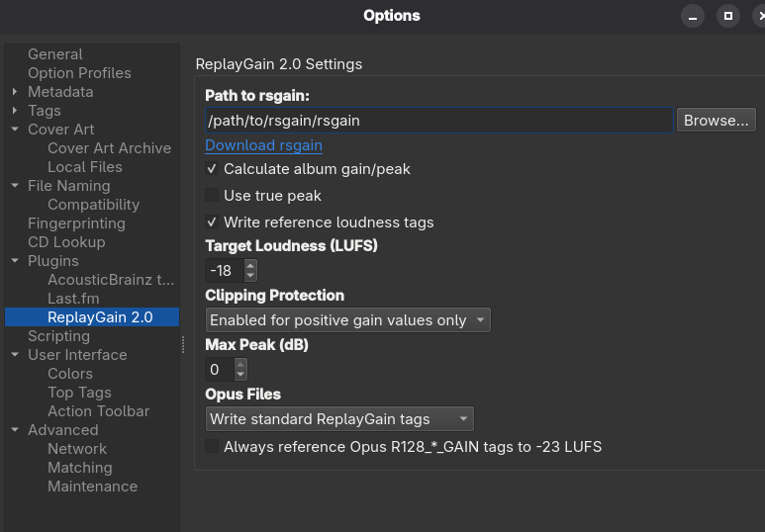
Task: Select the General options page
Action: pyautogui.click(x=54, y=54)
